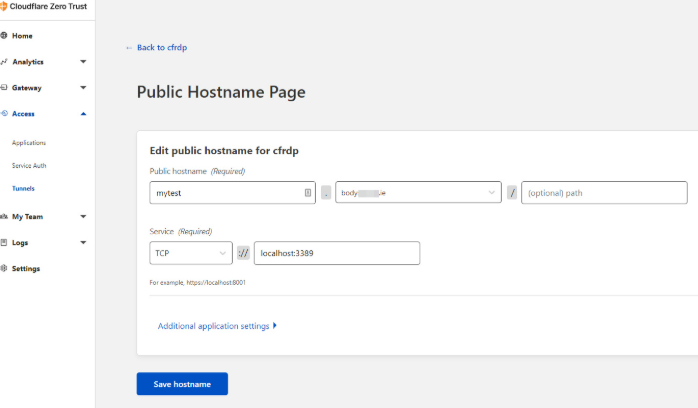Expand the Analytics menu section
The image size is (698, 408).
point(83,62)
